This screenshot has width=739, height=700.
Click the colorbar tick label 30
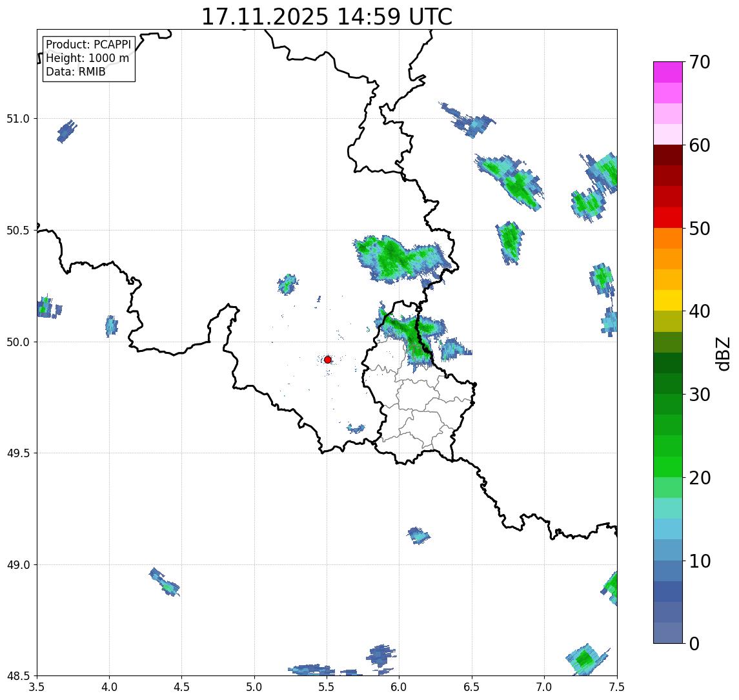coord(700,395)
